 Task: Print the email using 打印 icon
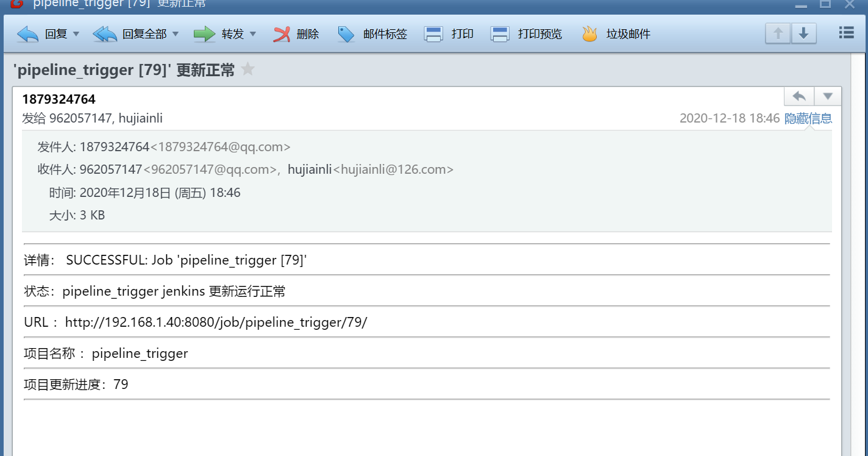(x=433, y=34)
